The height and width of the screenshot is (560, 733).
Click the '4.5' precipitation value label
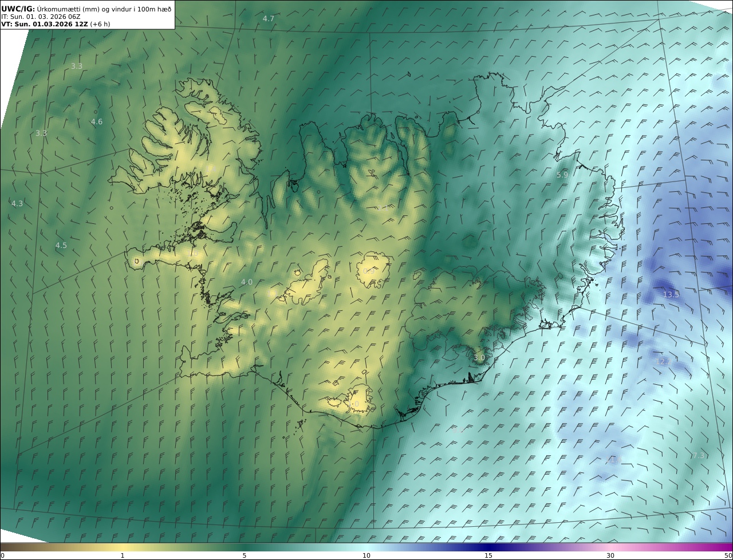tap(61, 246)
